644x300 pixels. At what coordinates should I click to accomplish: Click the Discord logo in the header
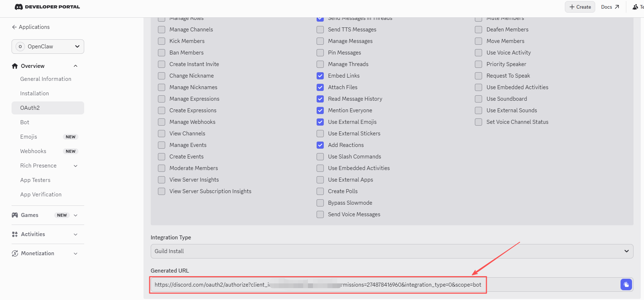pyautogui.click(x=19, y=7)
